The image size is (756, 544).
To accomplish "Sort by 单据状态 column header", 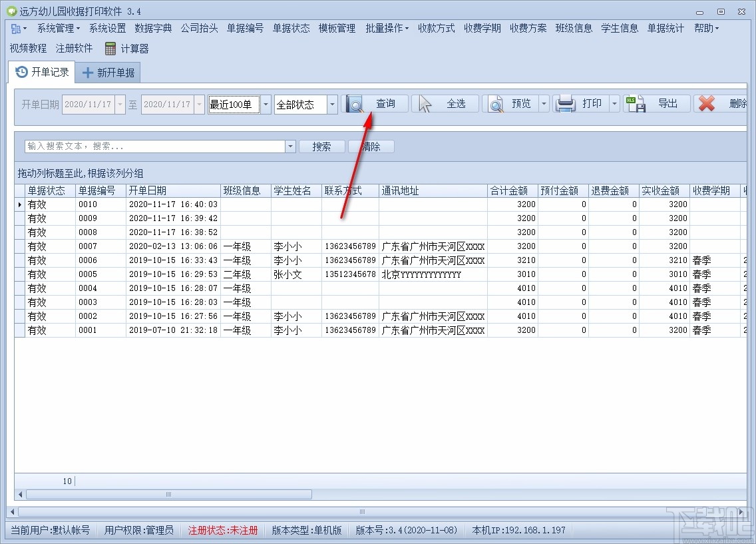I will click(x=50, y=190).
